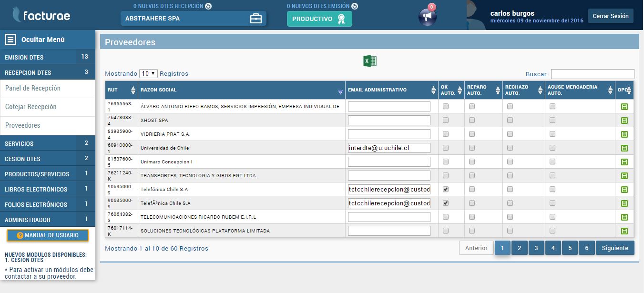
Task: Expand the FOLIOS ELECTRÓNICOS menu section
Action: 48,204
